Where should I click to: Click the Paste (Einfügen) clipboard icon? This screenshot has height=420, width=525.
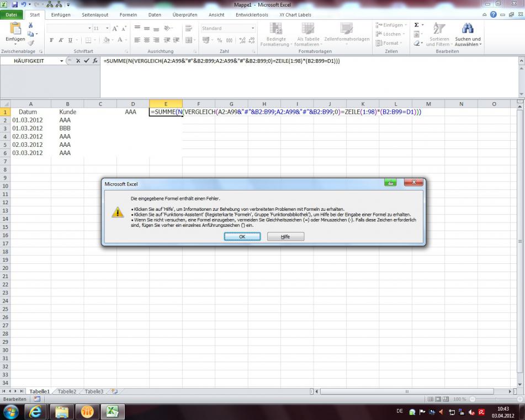15,29
